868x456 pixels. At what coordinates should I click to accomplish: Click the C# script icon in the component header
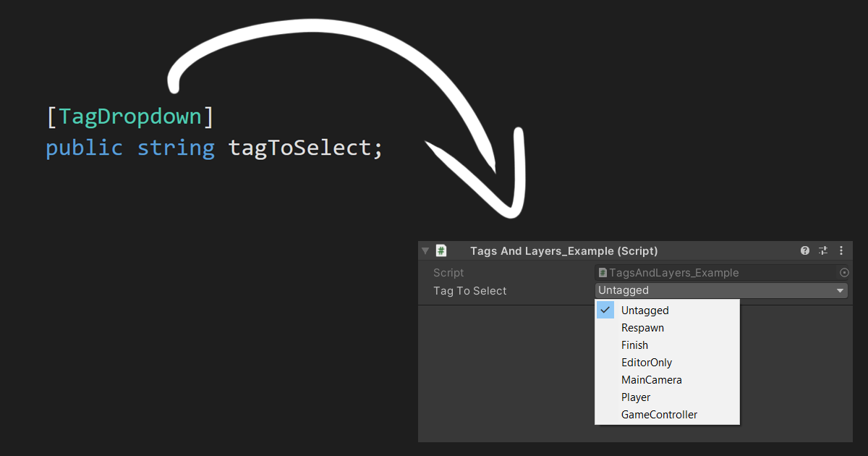pyautogui.click(x=441, y=250)
